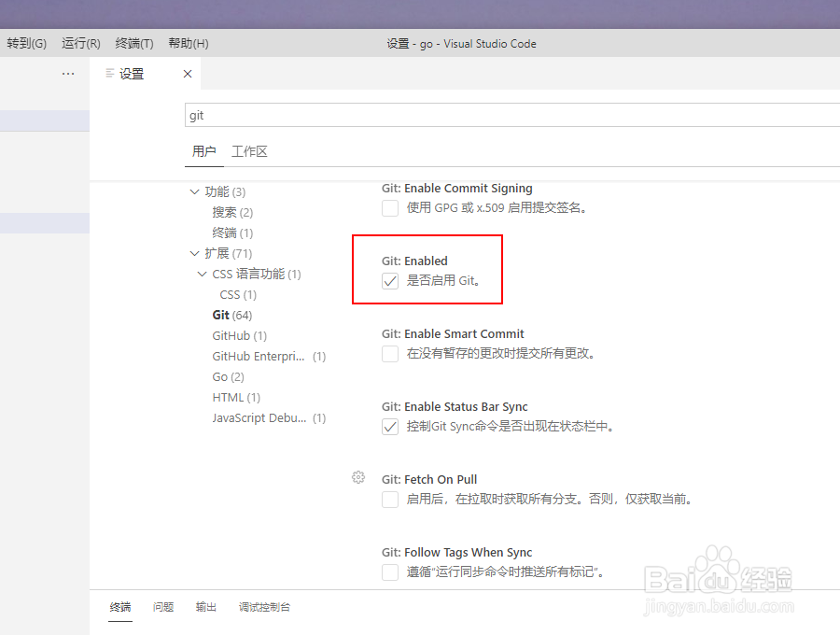Click the 在没有暂存的更改时提交所有更改 description
The image size is (840, 635).
(501, 353)
